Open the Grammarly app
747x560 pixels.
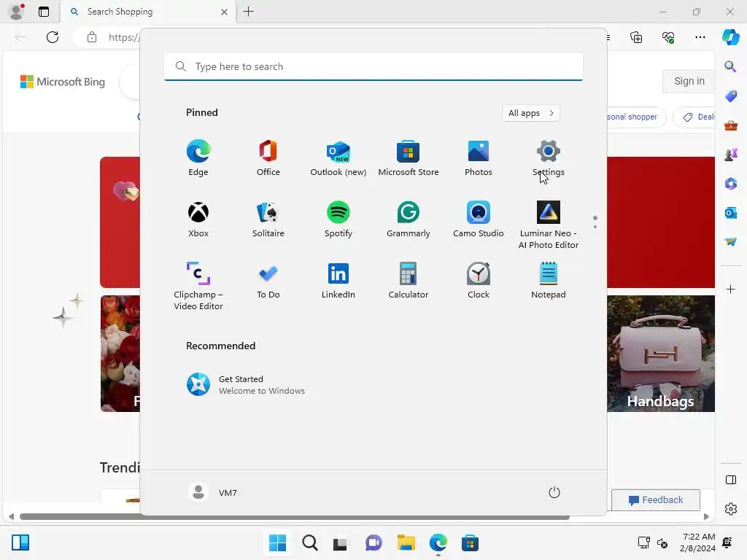pyautogui.click(x=409, y=219)
